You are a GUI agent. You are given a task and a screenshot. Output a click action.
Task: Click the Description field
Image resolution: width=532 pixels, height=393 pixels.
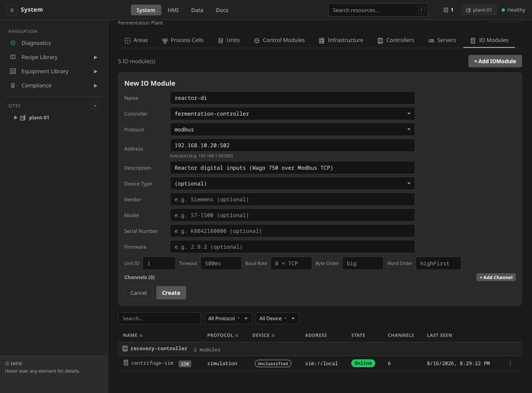pyautogui.click(x=292, y=168)
